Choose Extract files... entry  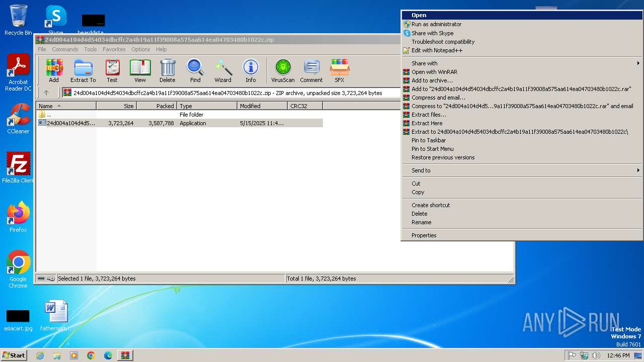pyautogui.click(x=522, y=115)
